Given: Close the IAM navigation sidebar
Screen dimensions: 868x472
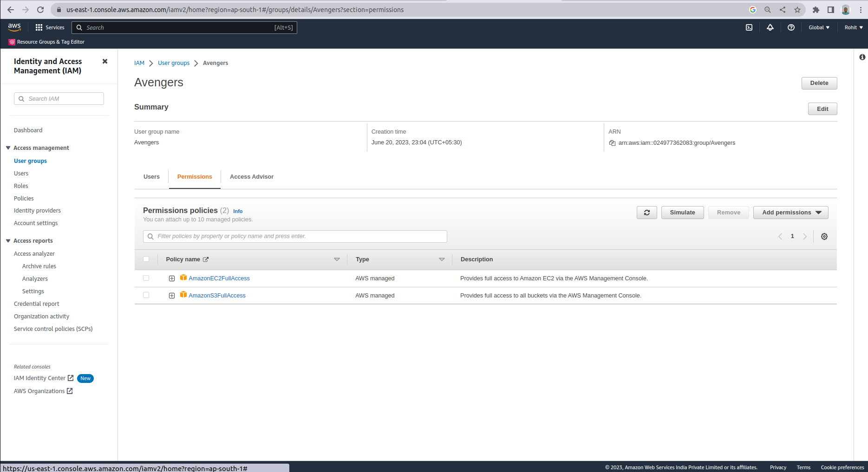Looking at the screenshot, I should pos(105,61).
